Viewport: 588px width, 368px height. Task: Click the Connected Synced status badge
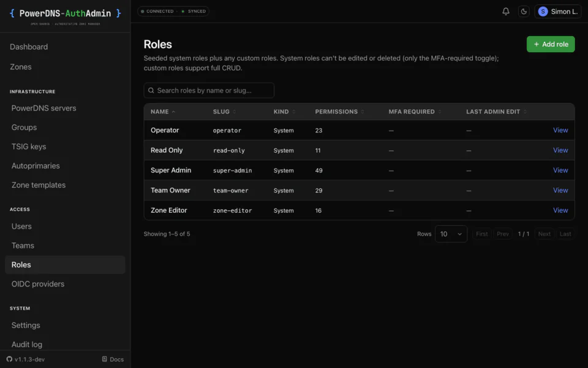(x=173, y=11)
